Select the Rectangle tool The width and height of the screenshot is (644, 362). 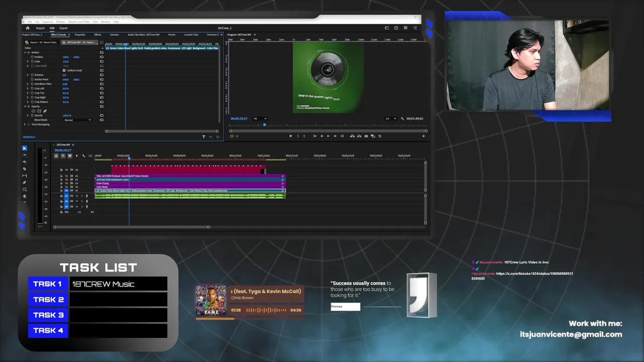[24, 190]
